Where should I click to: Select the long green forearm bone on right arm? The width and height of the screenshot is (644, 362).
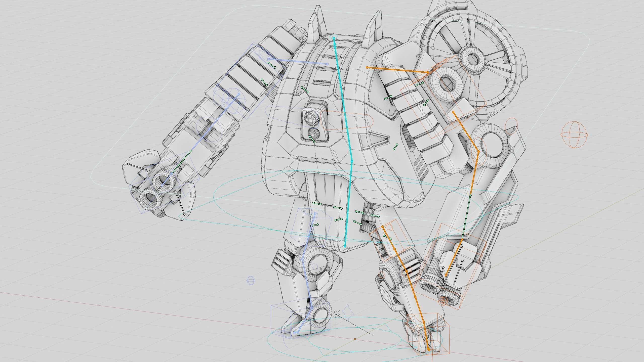coord(466,217)
